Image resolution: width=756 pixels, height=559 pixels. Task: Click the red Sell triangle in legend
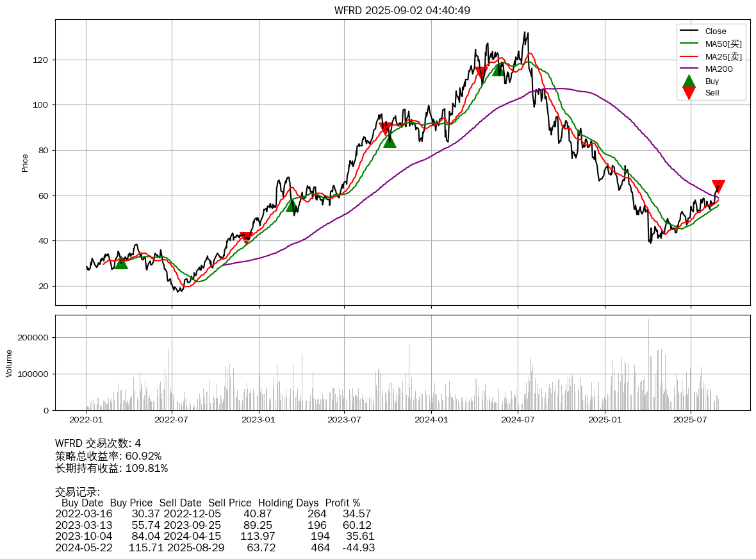pyautogui.click(x=689, y=93)
